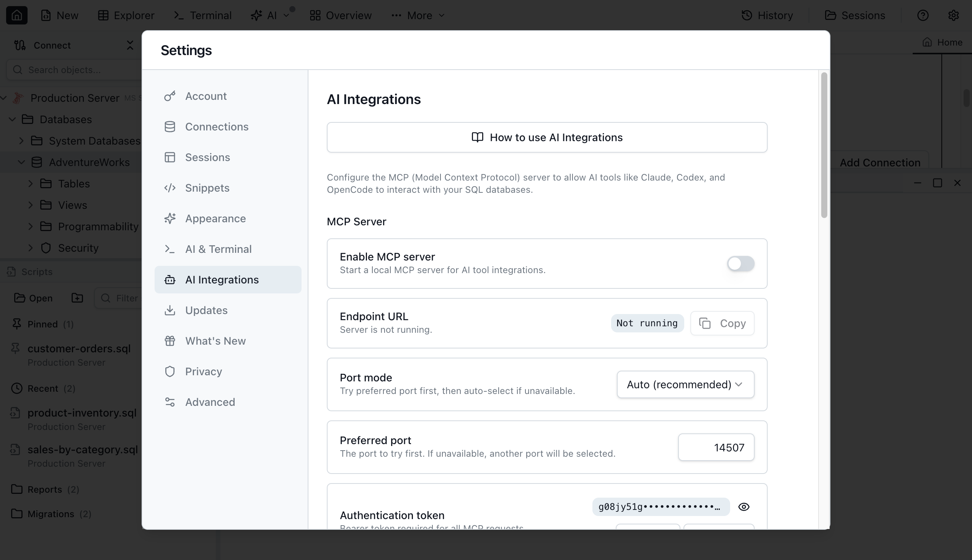Open How to use AI Integrations
This screenshot has height=560, width=972.
547,137
